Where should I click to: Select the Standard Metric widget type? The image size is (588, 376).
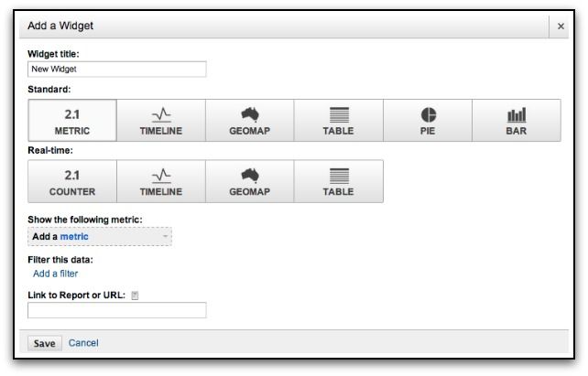pos(72,120)
